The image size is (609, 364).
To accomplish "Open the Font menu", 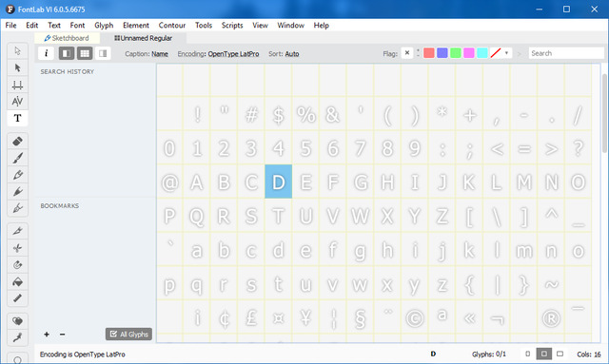I will click(x=77, y=26).
